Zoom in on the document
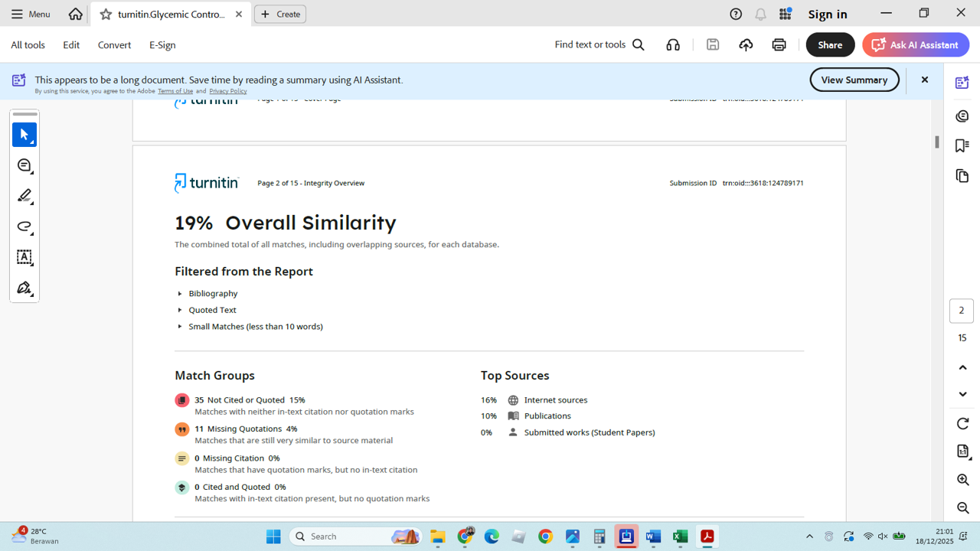The height and width of the screenshot is (551, 980). tap(962, 480)
